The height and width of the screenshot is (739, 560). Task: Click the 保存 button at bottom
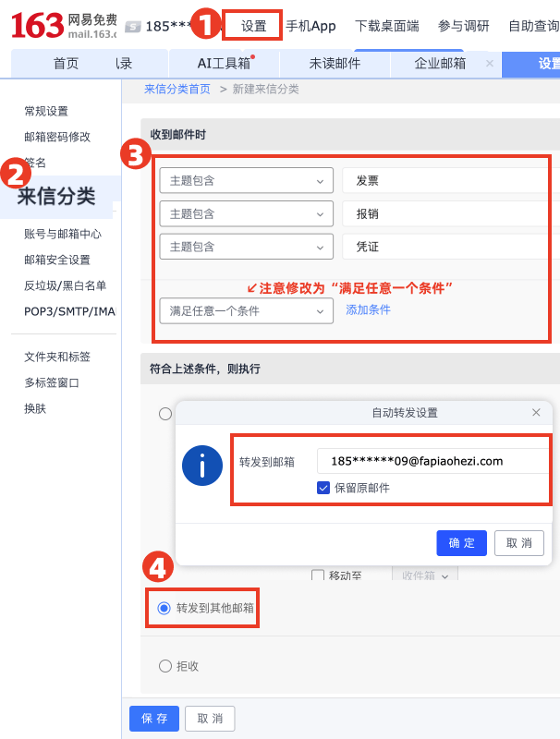pos(153,718)
